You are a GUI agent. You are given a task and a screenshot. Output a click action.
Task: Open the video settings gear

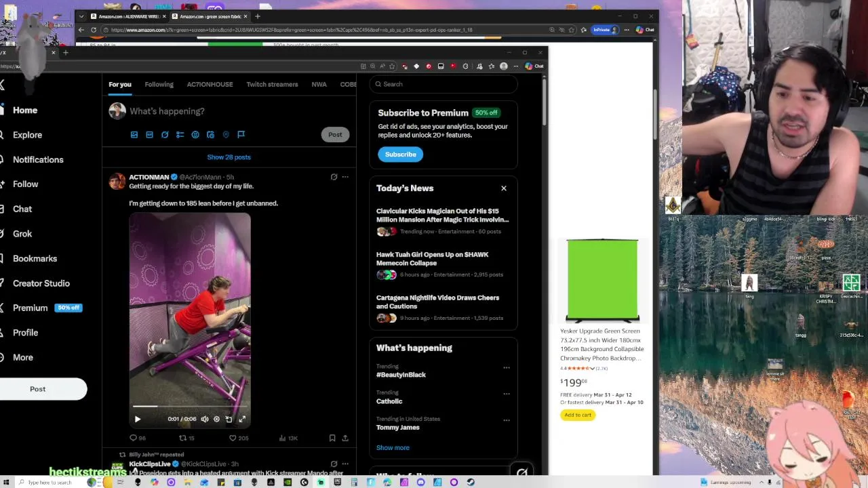216,419
